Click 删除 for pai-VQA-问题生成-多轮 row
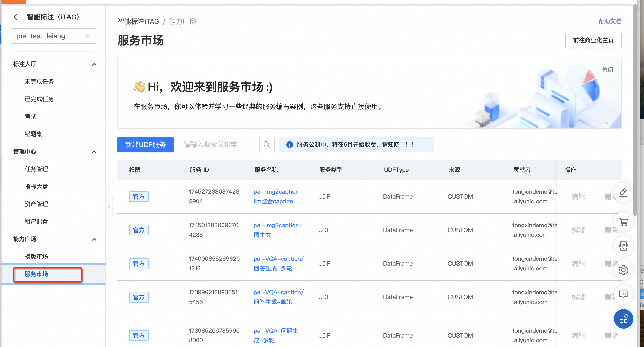Screen dimensions: 644x347 [x=611, y=336]
